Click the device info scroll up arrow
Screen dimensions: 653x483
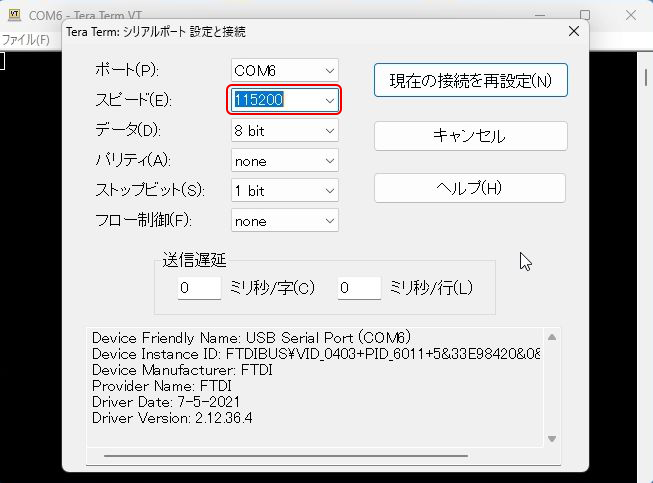[551, 337]
